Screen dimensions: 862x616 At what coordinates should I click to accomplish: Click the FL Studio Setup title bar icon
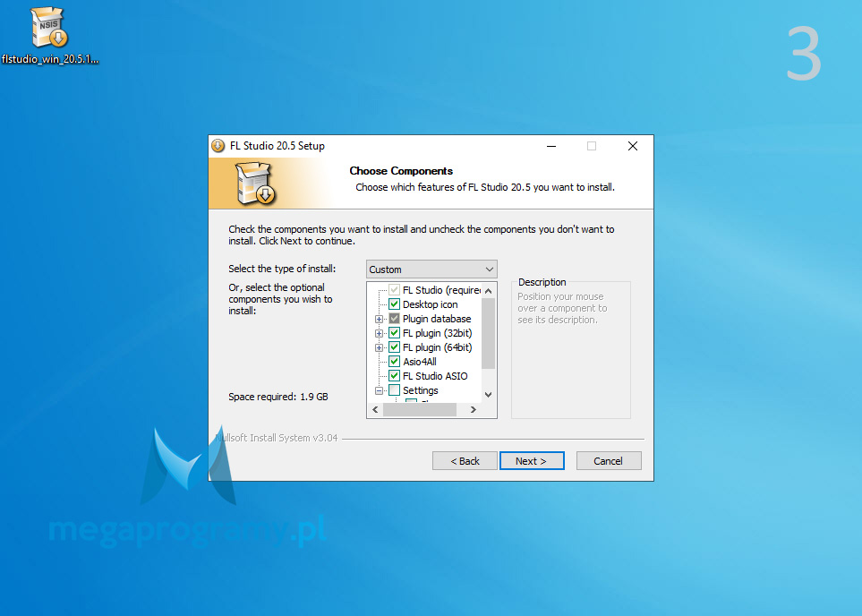[x=218, y=146]
